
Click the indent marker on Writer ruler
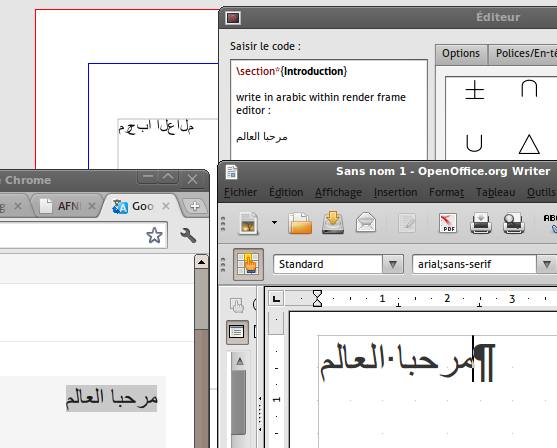tap(317, 298)
